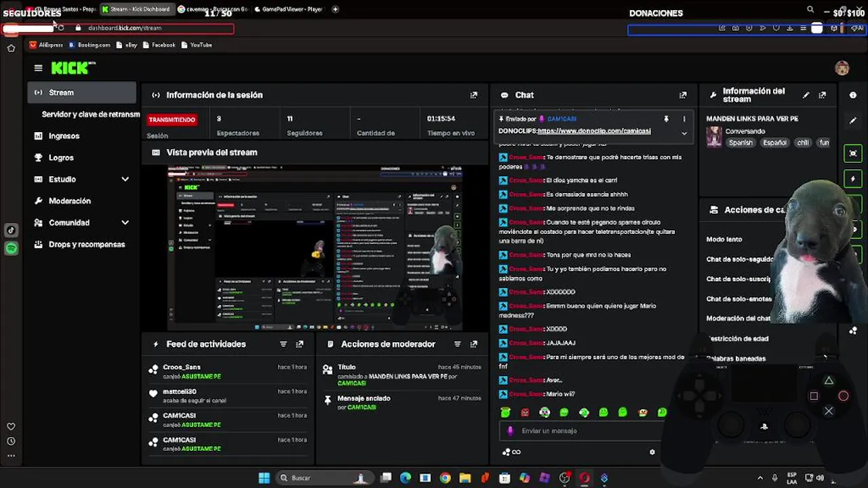Image resolution: width=868 pixels, height=488 pixels.
Task: Click the Conversando category thumbnail
Action: pyautogui.click(x=714, y=137)
